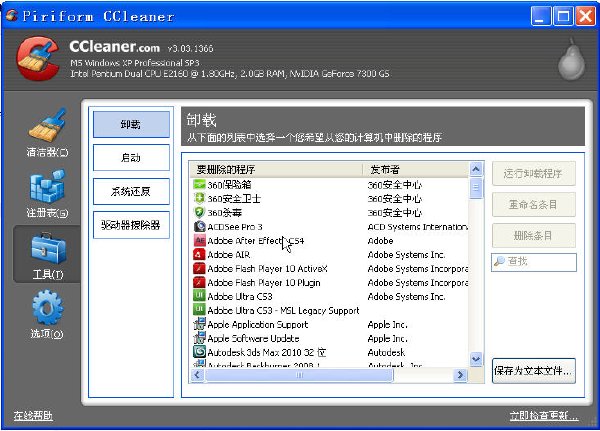Select publisher text ACD Systems International
The image size is (600, 431).
click(x=417, y=227)
